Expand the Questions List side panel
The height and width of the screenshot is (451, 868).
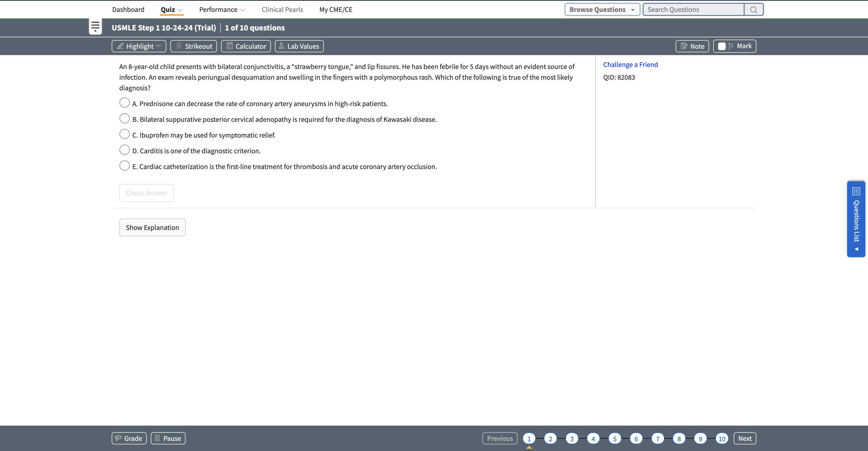856,219
